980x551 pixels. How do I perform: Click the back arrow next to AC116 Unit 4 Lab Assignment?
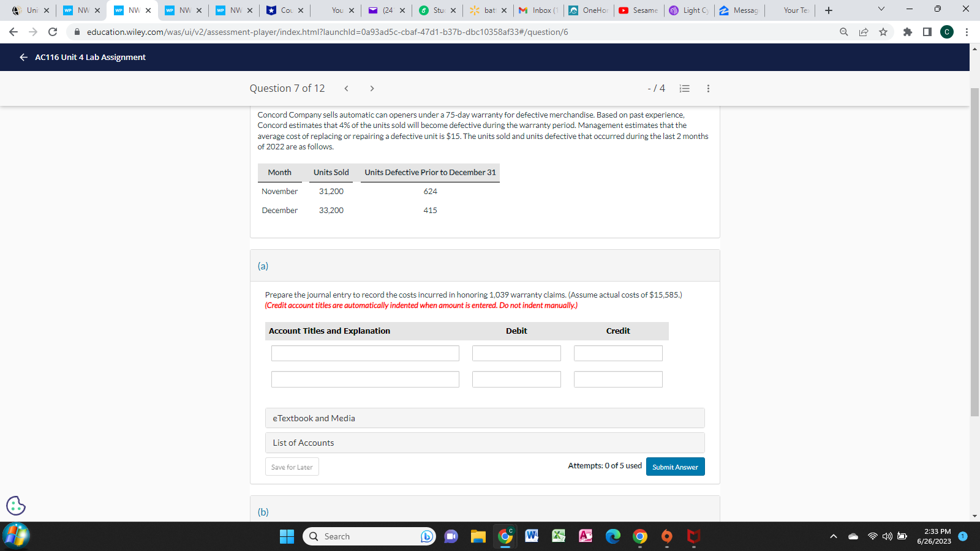click(x=23, y=57)
